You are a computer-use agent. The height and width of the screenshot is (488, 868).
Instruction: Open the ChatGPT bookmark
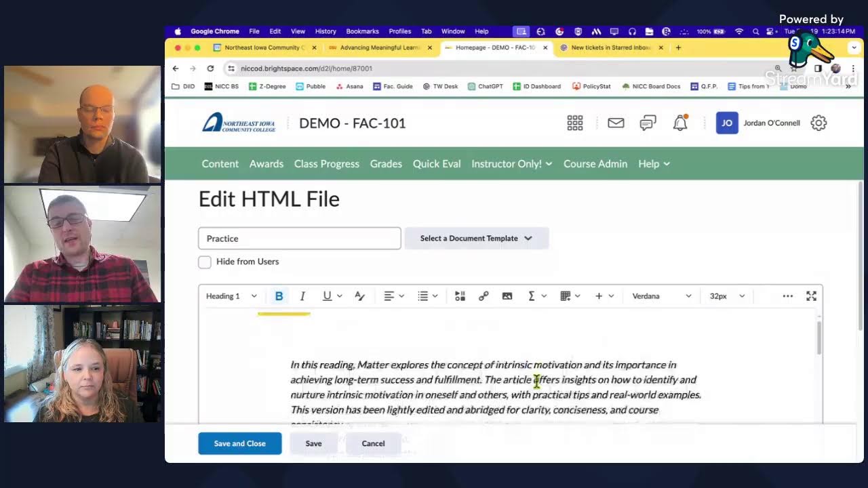(x=485, y=87)
